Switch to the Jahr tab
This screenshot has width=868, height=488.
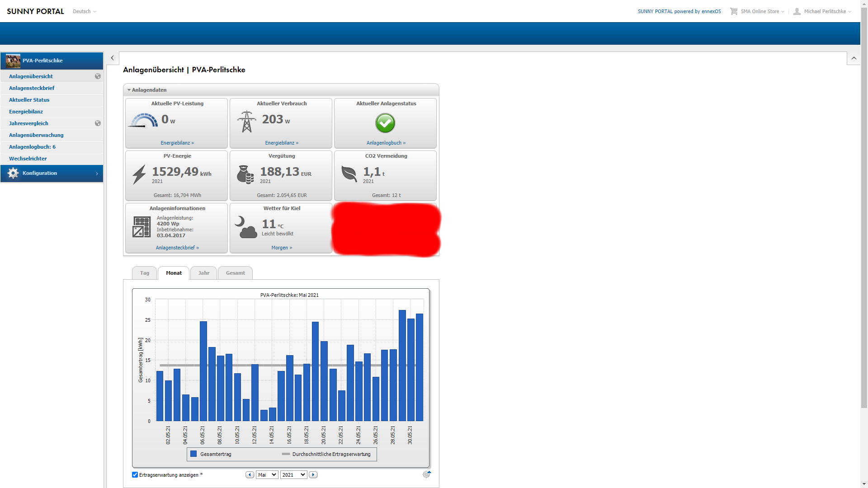(x=203, y=273)
